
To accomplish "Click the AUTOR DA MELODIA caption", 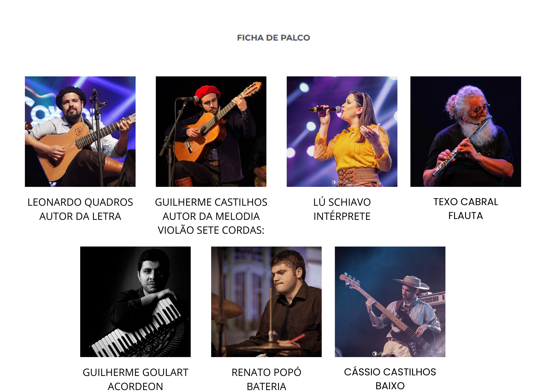I will (211, 217).
